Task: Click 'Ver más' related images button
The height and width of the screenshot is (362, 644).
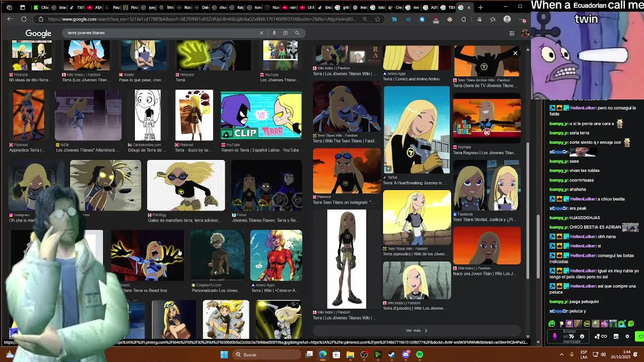Action: click(417, 330)
